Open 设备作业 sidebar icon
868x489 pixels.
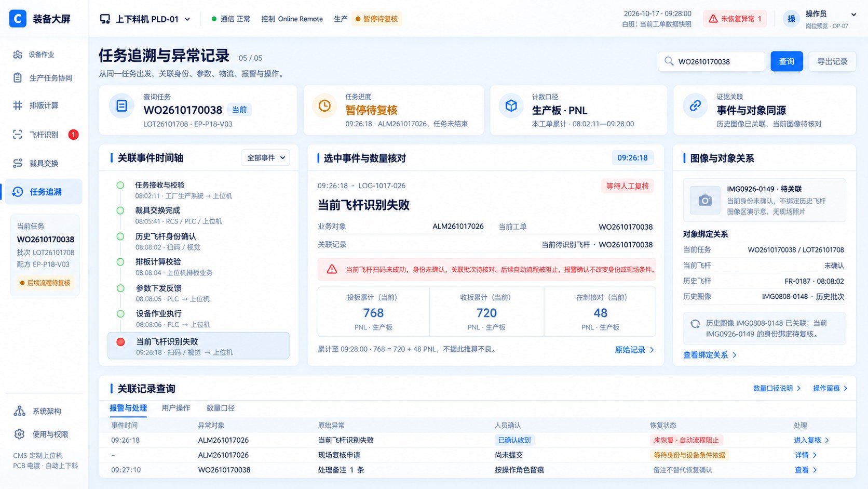click(18, 55)
